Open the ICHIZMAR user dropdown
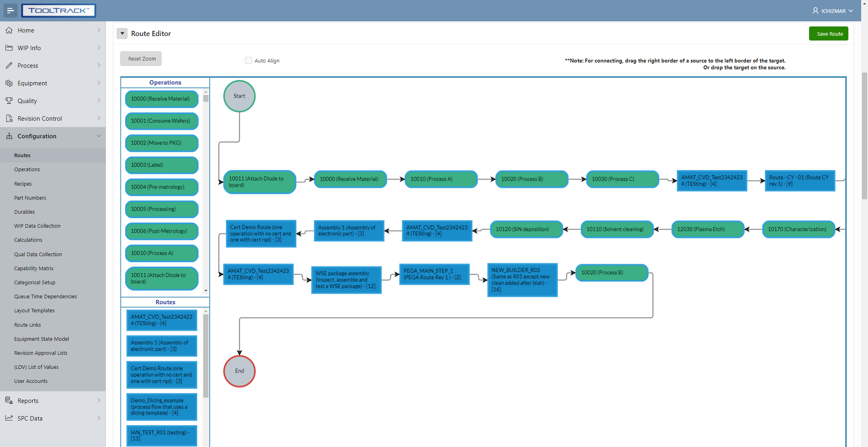 pos(833,11)
